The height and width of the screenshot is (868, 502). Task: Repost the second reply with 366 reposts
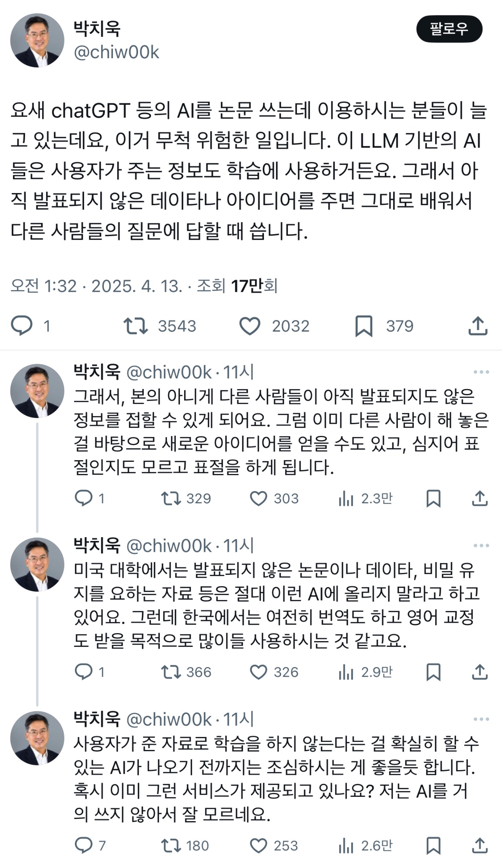click(x=171, y=672)
